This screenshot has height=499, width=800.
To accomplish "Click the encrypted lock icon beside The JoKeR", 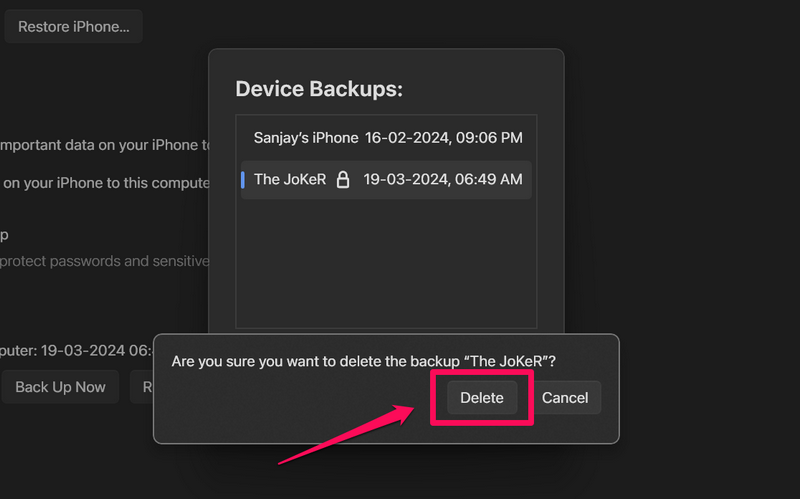I will tap(343, 180).
